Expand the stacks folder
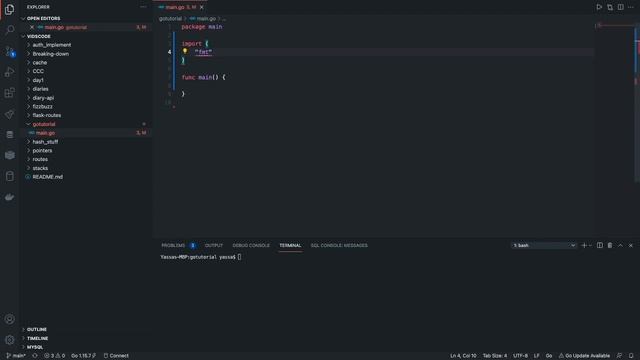The height and width of the screenshot is (360, 640). 40,168
